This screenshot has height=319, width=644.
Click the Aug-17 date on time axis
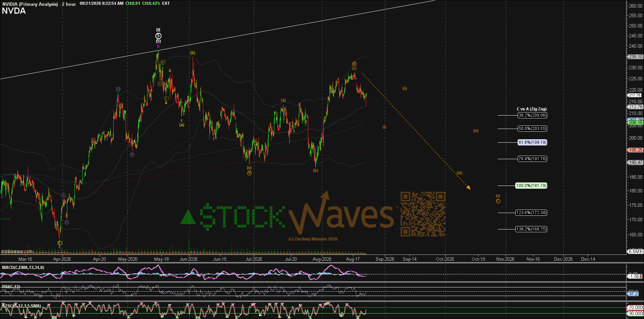(x=353, y=259)
